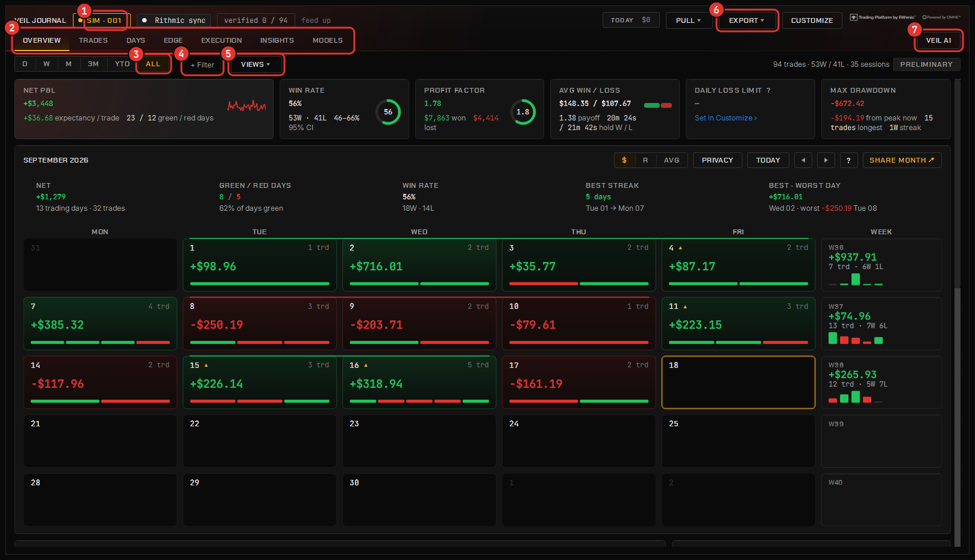Click the feed up status
The width and height of the screenshot is (975, 560).
pyautogui.click(x=316, y=20)
